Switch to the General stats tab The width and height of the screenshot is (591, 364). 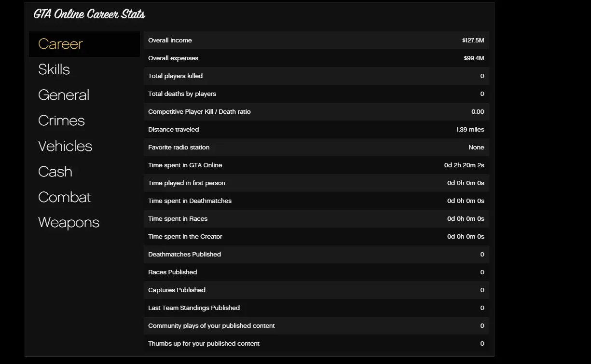pos(64,95)
